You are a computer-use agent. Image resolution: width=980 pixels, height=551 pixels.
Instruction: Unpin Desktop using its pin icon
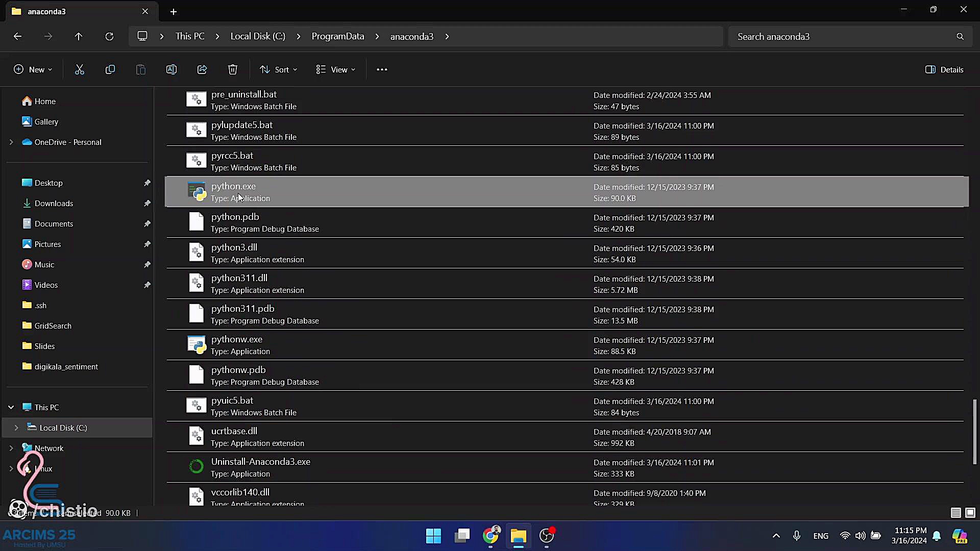tap(147, 183)
